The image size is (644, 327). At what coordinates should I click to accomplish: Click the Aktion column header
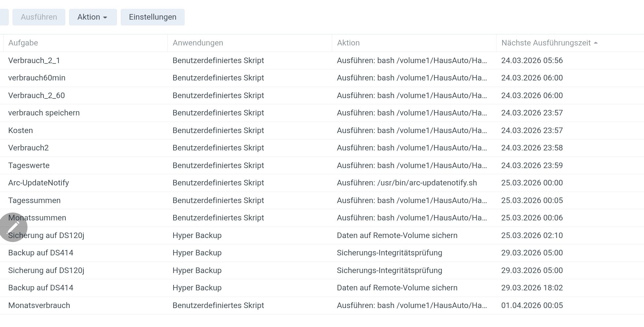(x=348, y=43)
